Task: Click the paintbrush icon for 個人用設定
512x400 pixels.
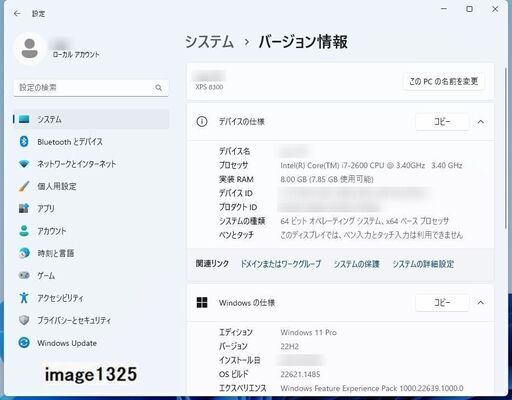Action: click(24, 186)
